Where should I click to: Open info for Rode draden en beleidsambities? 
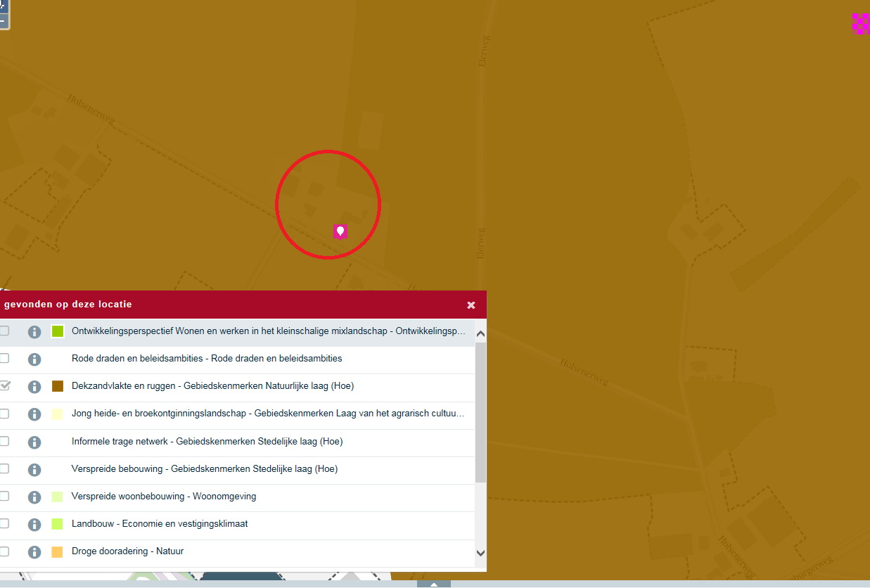[x=34, y=359]
